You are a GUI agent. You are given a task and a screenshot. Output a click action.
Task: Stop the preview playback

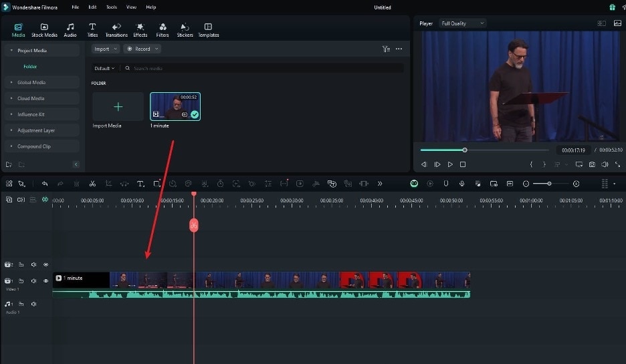pos(463,164)
